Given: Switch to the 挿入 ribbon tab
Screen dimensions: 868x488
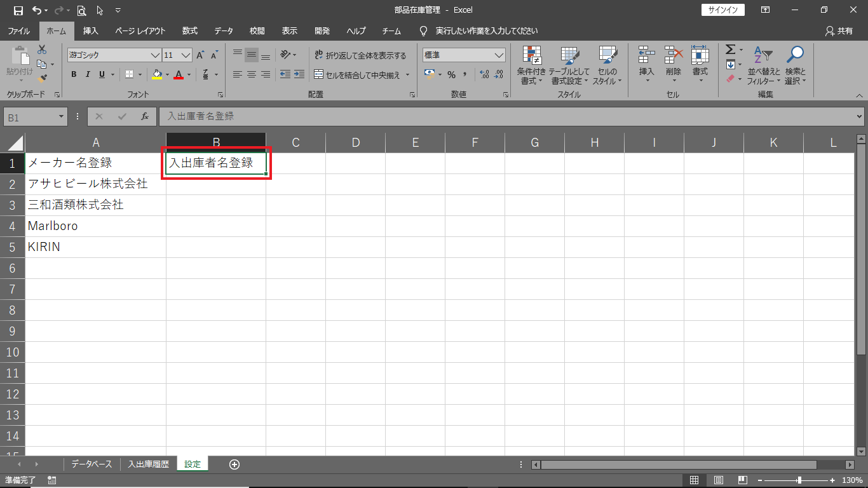Looking at the screenshot, I should (91, 30).
